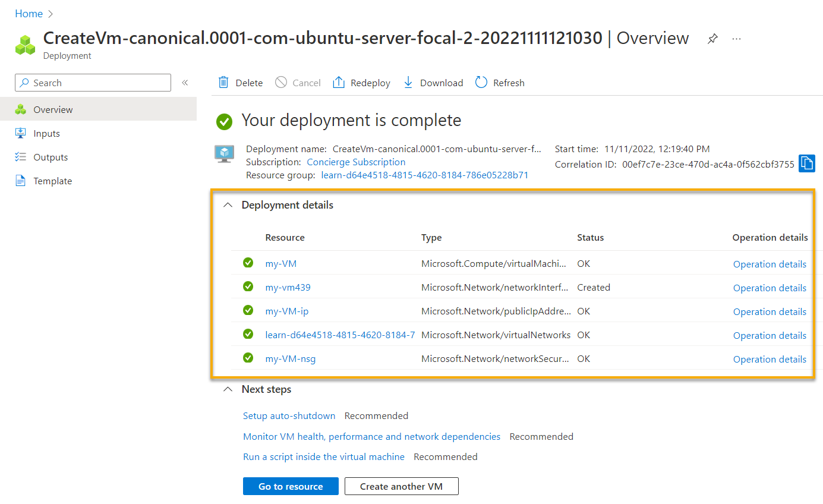The height and width of the screenshot is (504, 823).
Task: Click the green check beside the virtualNetworks row
Action: [x=248, y=334]
